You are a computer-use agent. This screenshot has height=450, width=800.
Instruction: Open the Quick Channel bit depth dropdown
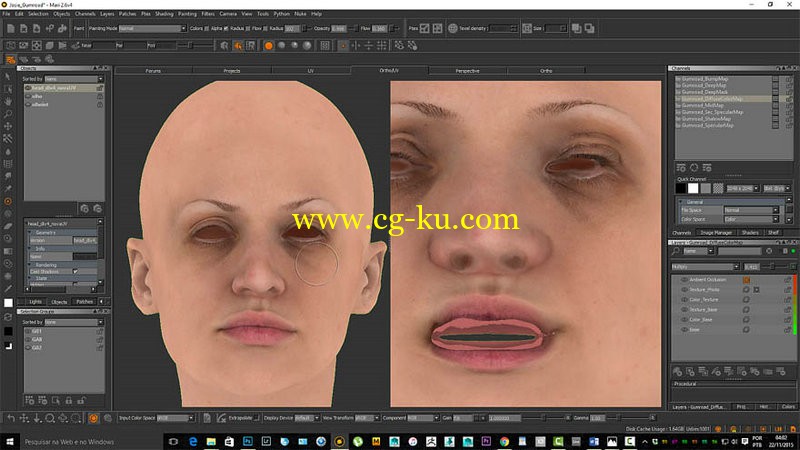pos(777,188)
